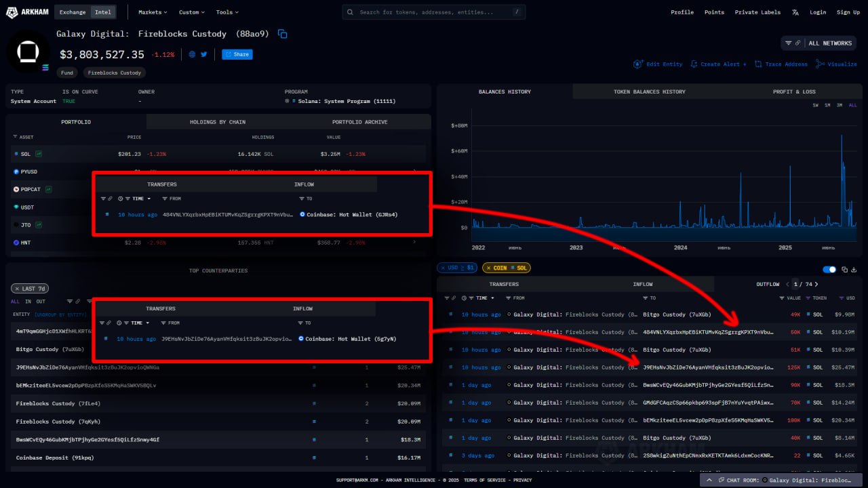Click the Fireblocks Custody tag
The height and width of the screenshot is (488, 868).
[x=115, y=73]
